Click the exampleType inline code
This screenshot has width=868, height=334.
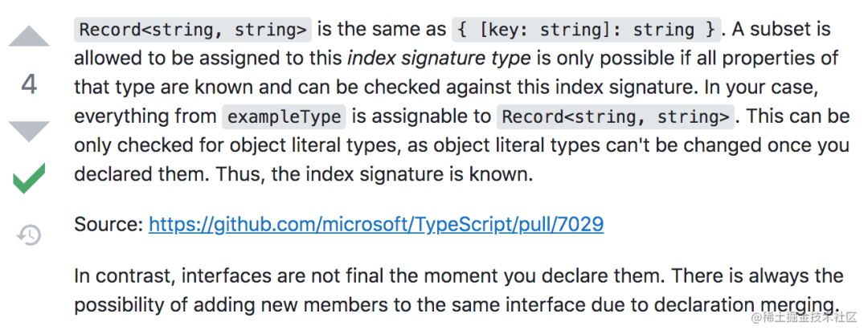(x=285, y=117)
